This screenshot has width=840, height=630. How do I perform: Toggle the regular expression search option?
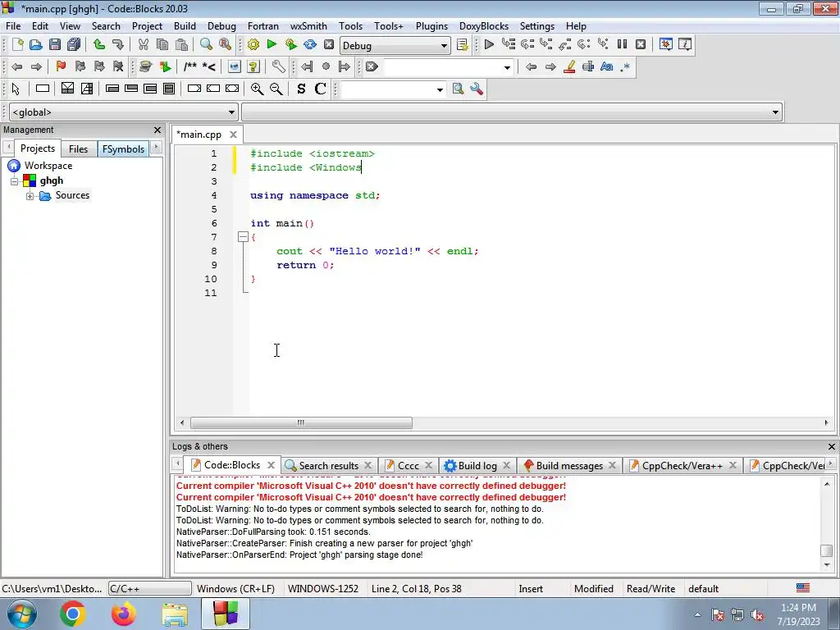[625, 66]
